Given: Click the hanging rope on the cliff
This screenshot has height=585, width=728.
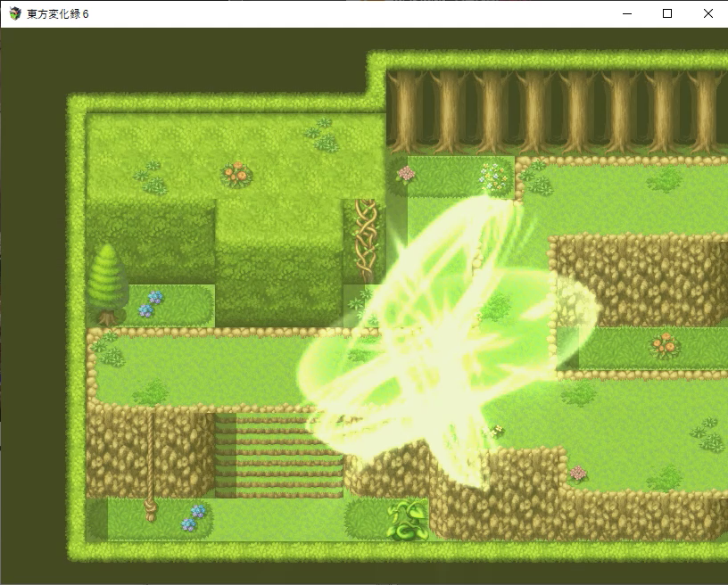Looking at the screenshot, I should pos(151,464).
